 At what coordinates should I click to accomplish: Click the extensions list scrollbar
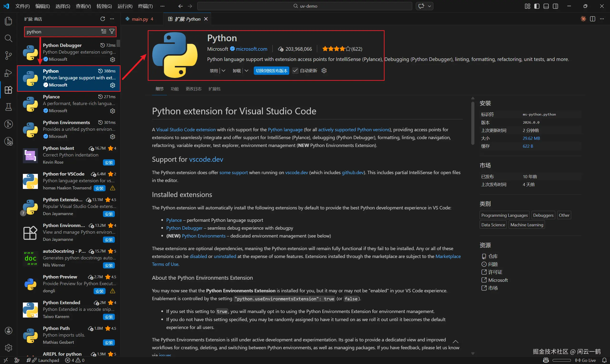coord(118,43)
